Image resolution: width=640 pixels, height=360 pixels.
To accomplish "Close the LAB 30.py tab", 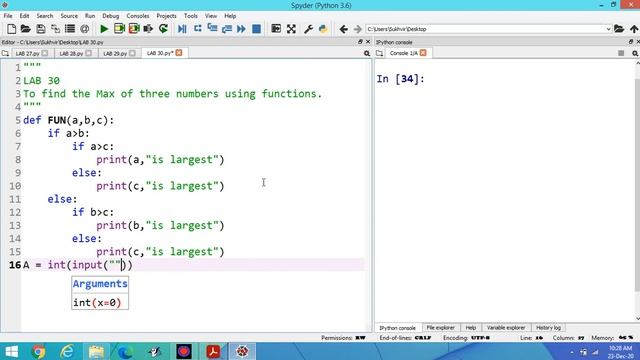I will [179, 53].
